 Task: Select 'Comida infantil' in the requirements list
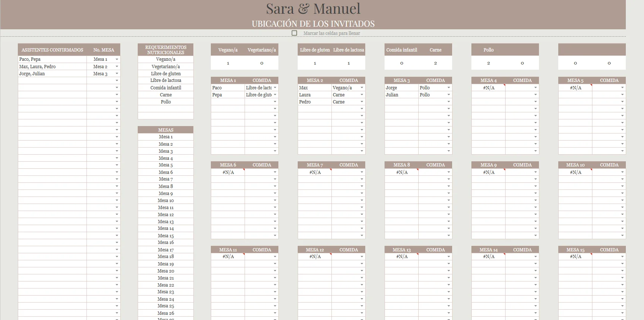click(x=166, y=88)
